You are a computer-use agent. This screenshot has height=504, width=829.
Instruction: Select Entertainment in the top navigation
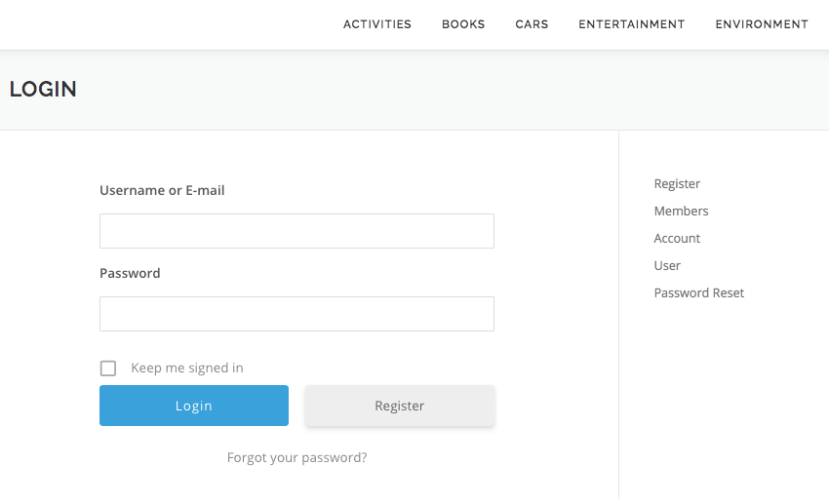(632, 24)
